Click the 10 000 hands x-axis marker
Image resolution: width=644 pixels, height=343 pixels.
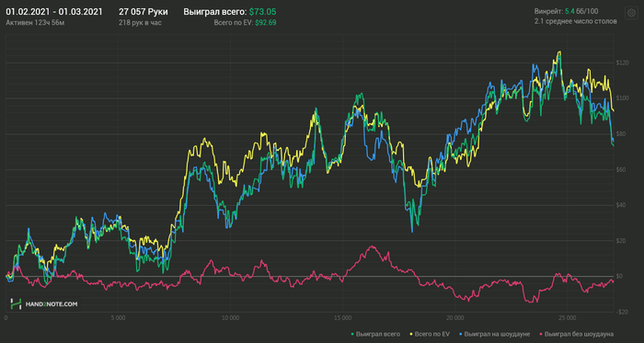(230, 318)
